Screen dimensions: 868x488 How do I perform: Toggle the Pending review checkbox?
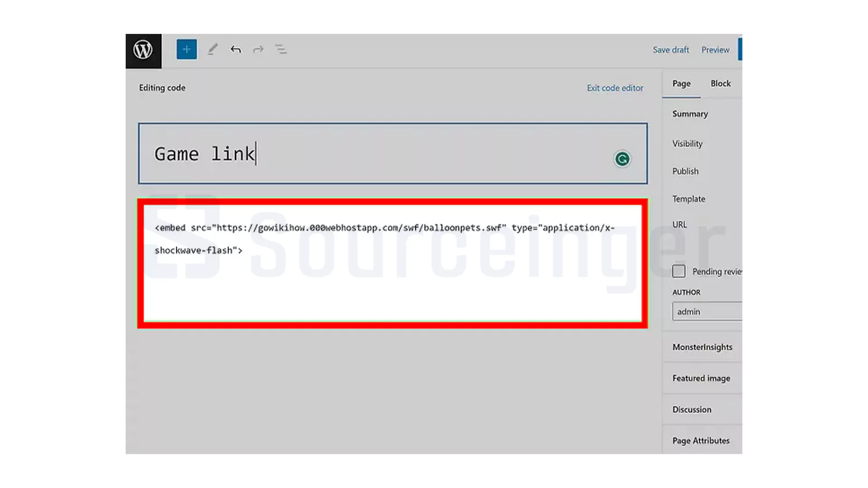pos(679,271)
